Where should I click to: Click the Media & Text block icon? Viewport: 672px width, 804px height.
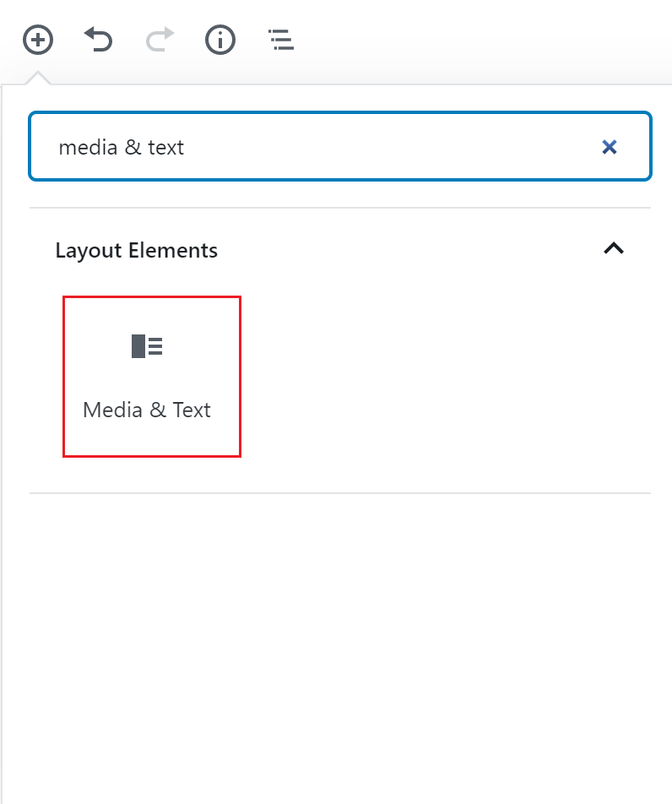(x=147, y=346)
